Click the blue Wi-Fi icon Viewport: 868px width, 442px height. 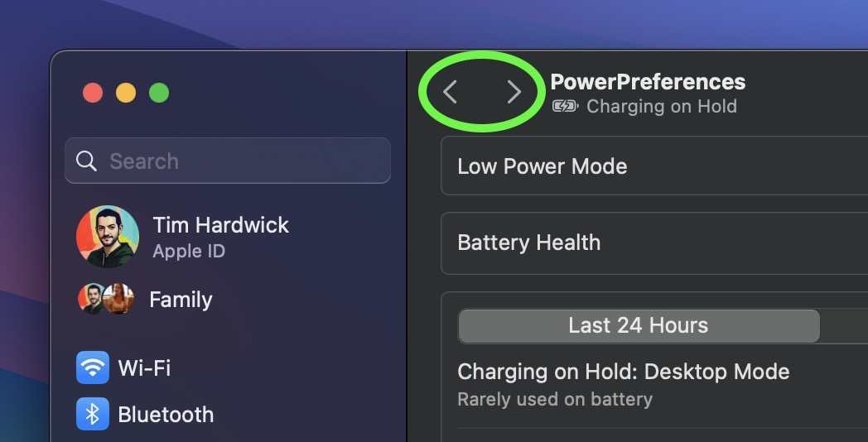point(93,368)
